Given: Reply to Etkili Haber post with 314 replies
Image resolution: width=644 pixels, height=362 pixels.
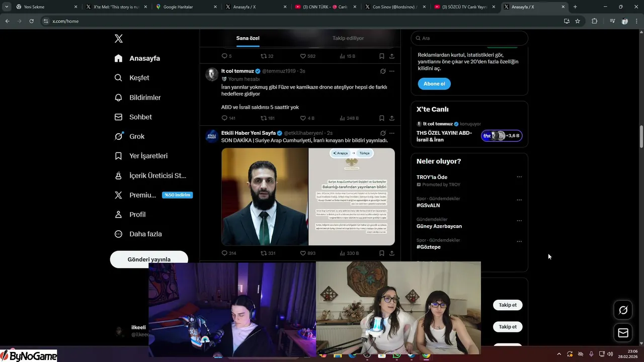Looking at the screenshot, I should [229, 253].
